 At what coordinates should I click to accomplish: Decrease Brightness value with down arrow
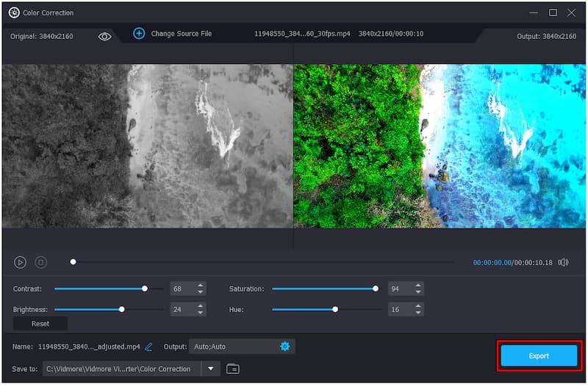[201, 313]
